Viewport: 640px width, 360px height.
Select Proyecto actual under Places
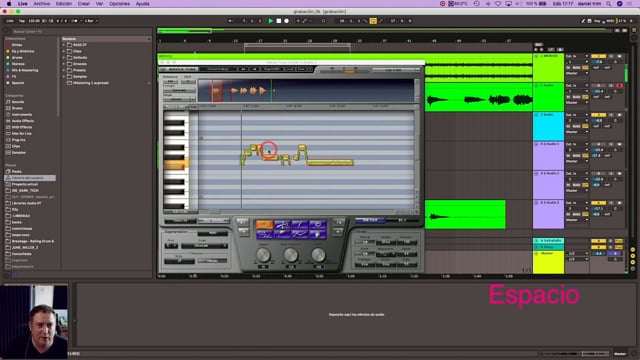pyautogui.click(x=24, y=184)
